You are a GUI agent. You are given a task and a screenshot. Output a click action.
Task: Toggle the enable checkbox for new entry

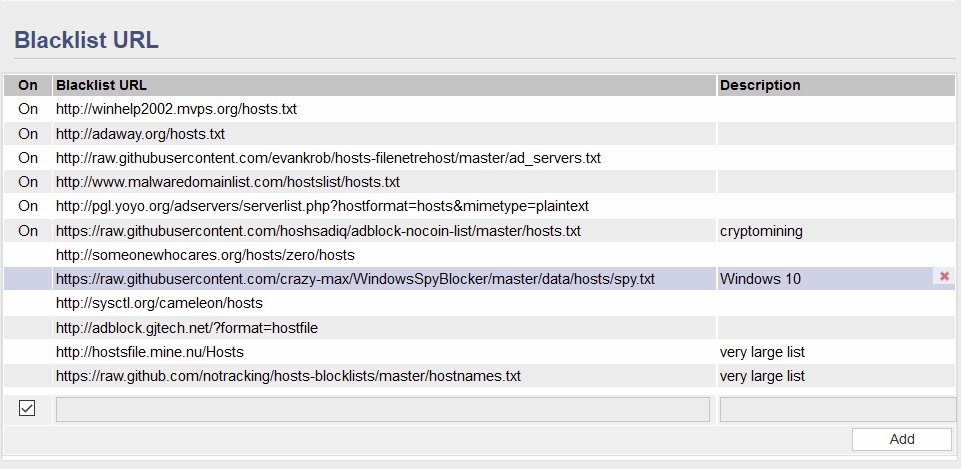27,408
